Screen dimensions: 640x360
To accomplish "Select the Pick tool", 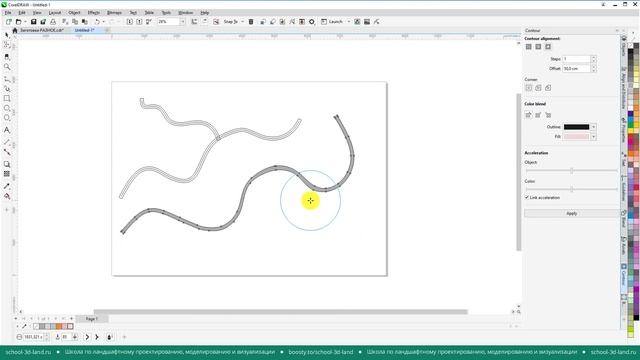I will [x=7, y=35].
